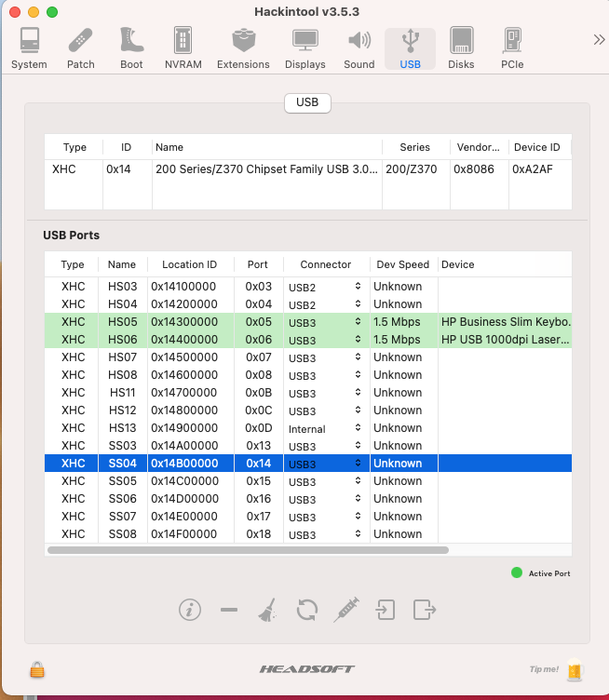Select HP USB 1000dpi Laser device row
The height and width of the screenshot is (700, 609).
click(x=307, y=340)
